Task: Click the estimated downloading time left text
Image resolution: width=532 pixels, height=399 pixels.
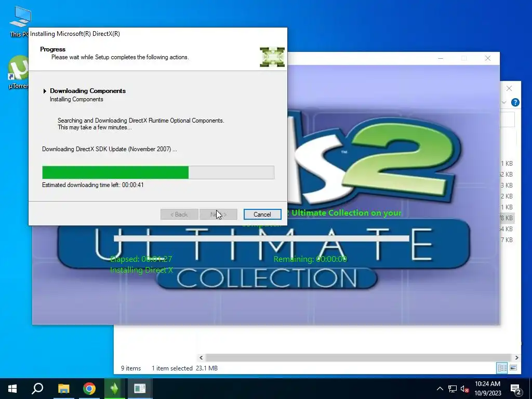Action: [92, 185]
